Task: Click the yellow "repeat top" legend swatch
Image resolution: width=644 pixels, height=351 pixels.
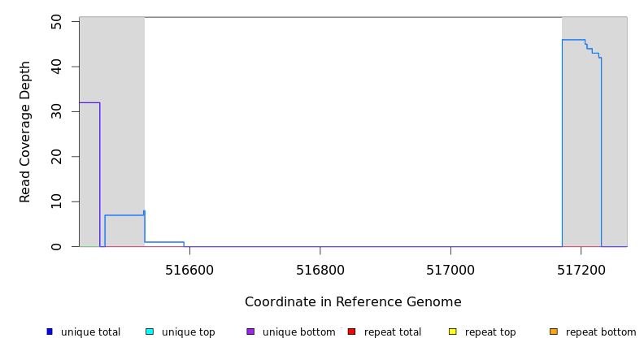Action: click(x=453, y=331)
